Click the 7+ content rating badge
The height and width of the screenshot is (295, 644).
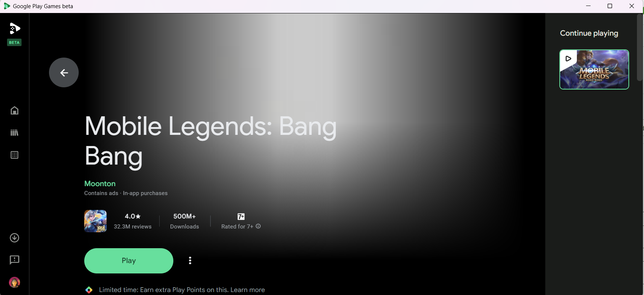click(241, 216)
